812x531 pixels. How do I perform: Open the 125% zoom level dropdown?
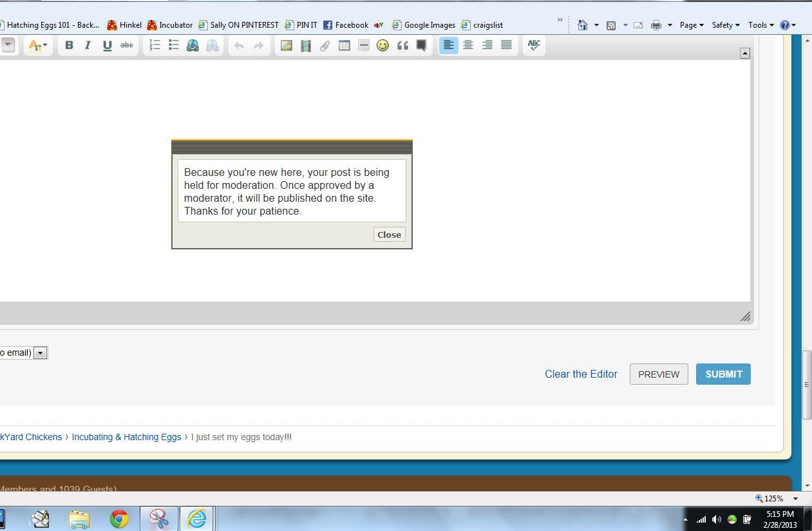pyautogui.click(x=795, y=498)
